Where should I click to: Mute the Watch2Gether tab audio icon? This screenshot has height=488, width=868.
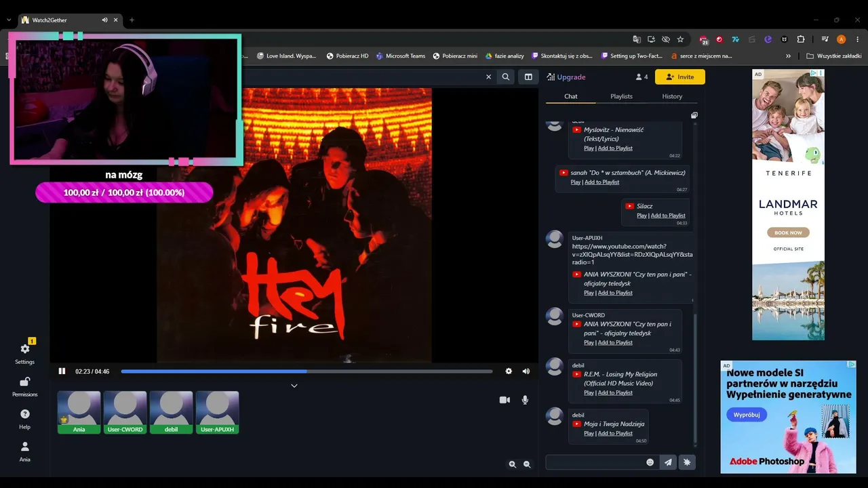point(104,20)
